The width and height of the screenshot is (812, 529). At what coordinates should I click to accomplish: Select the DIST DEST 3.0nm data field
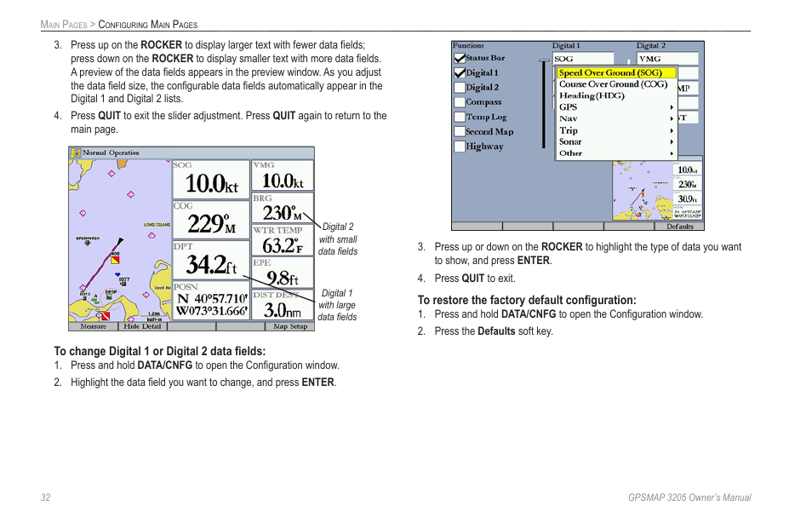point(283,305)
